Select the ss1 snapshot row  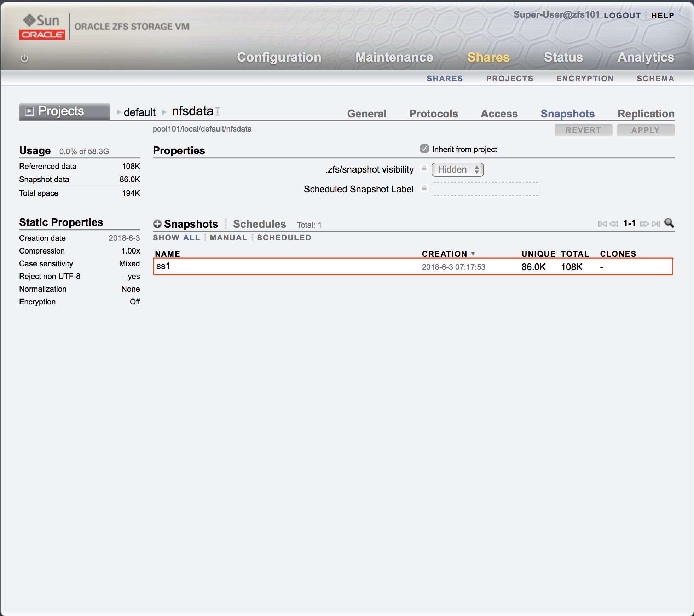(x=413, y=267)
